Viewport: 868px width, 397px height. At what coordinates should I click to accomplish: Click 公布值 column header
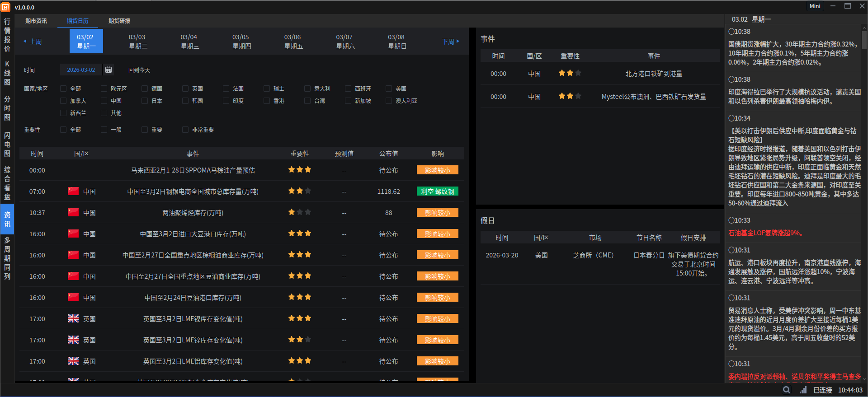389,154
